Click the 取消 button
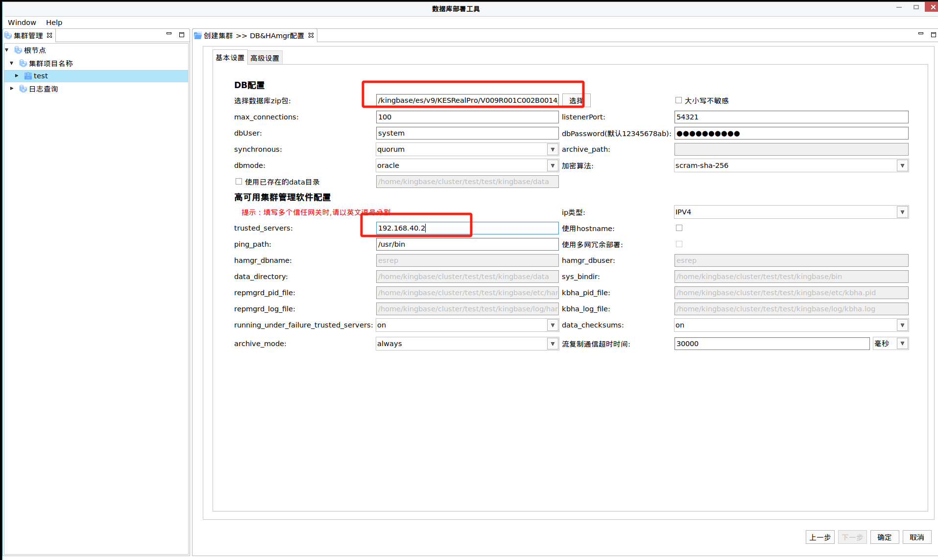938x560 pixels. point(917,537)
